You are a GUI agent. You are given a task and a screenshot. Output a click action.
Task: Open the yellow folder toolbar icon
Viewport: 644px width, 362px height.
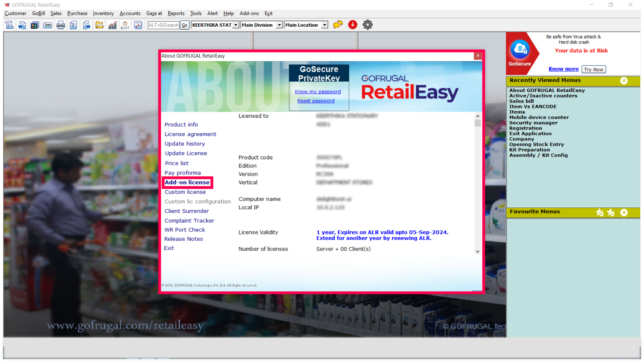tap(99, 25)
